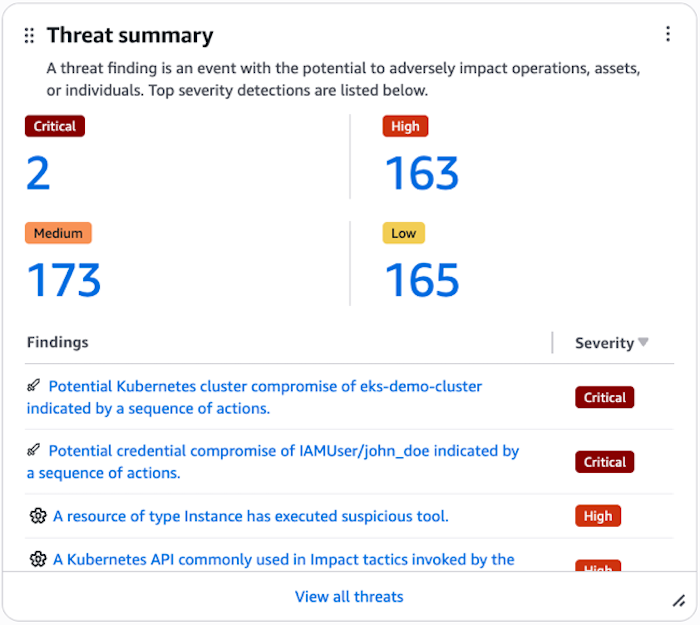Click the column divider before Severity

point(553,343)
